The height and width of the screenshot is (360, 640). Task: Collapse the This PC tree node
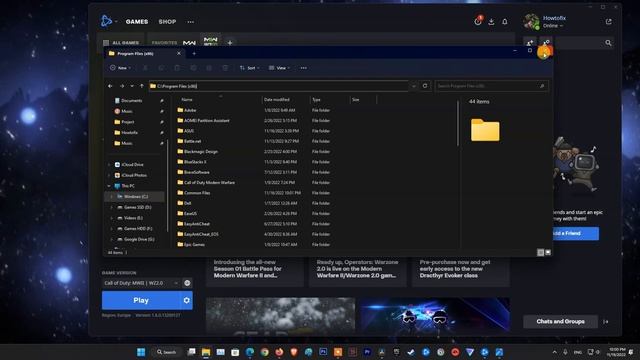point(109,186)
